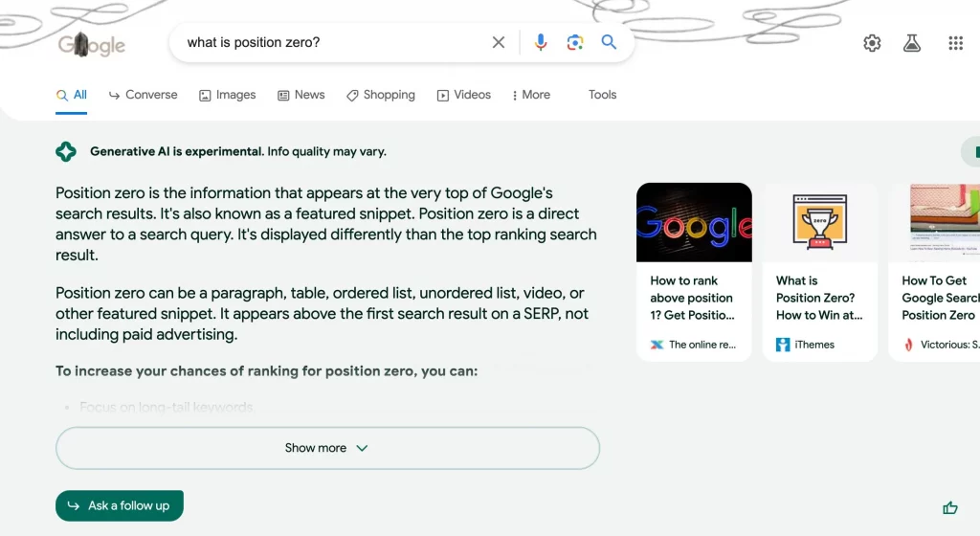
Task: Open Google Lens image search icon
Action: click(575, 42)
